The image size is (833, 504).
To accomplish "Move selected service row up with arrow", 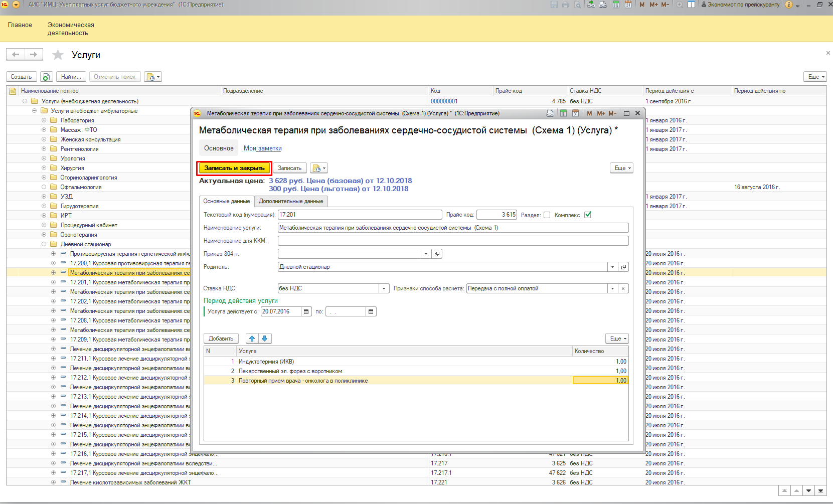I will [x=252, y=339].
